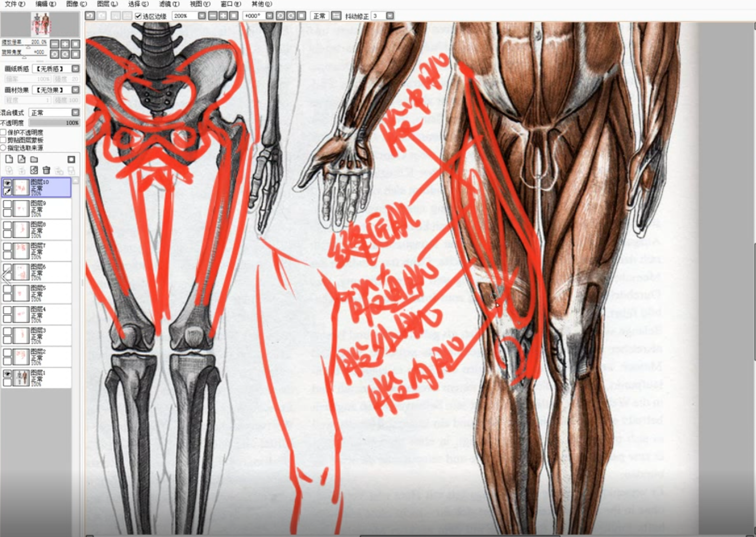This screenshot has width=756, height=537.
Task: Enable 保护不透明度 checkbox
Action: [x=3, y=132]
